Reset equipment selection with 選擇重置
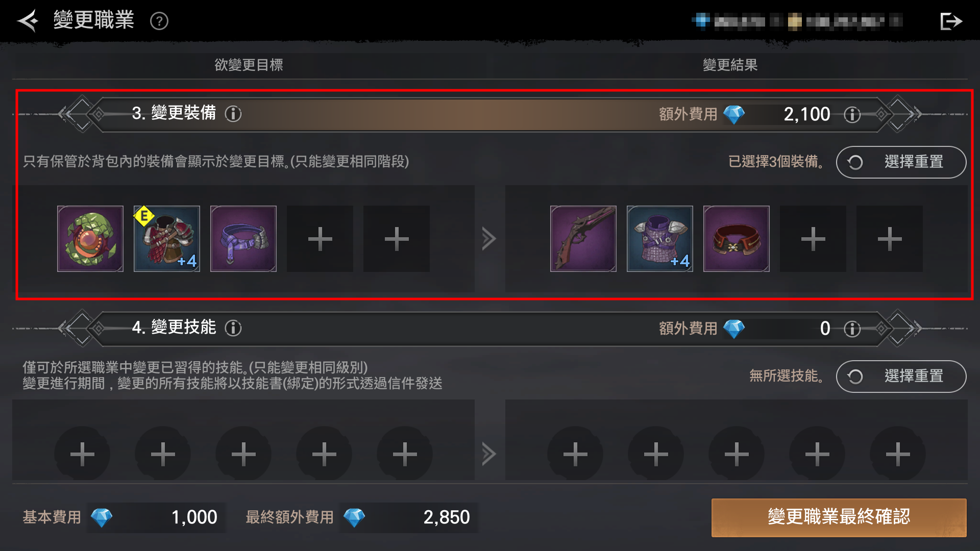The height and width of the screenshot is (551, 980). coord(901,162)
